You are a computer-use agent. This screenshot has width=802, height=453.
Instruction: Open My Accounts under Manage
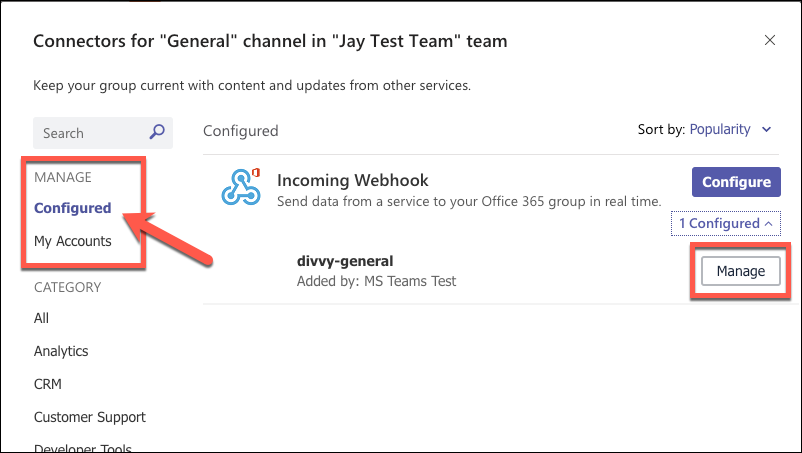click(x=73, y=241)
